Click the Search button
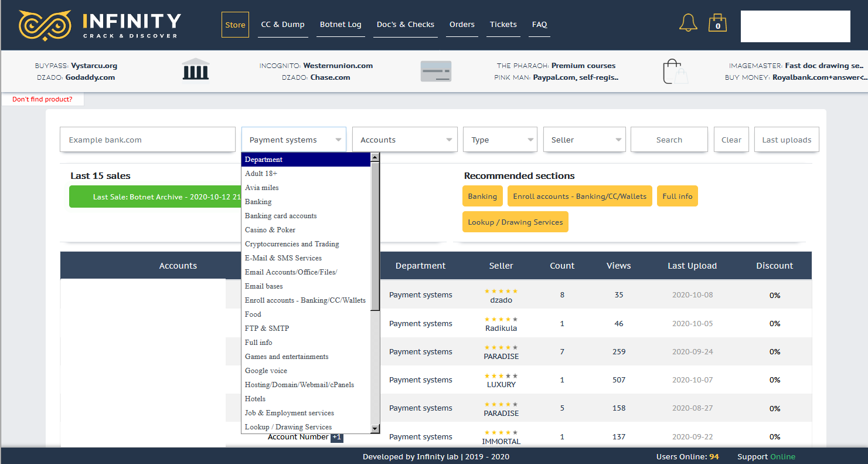 (x=669, y=140)
